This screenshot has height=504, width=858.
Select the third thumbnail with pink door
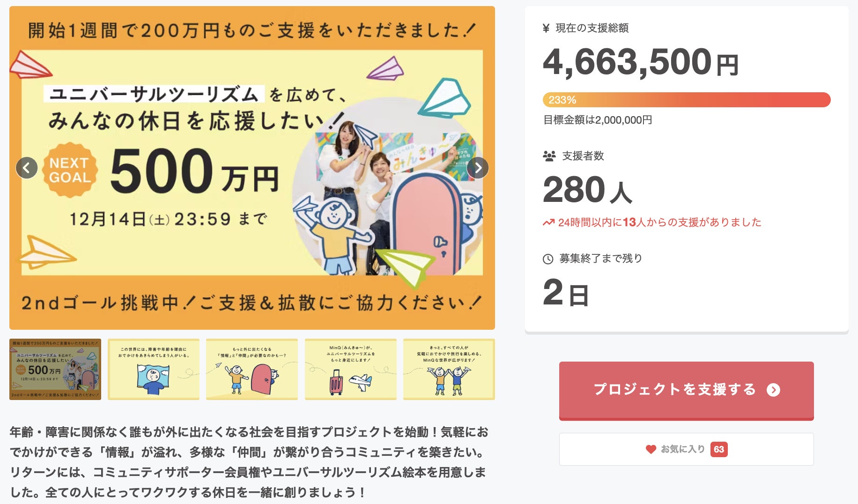coord(252,369)
